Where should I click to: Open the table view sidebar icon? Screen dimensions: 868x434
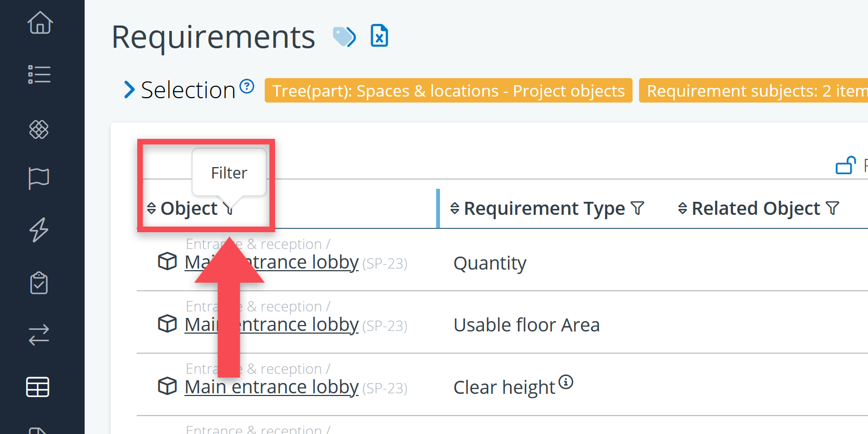[38, 387]
